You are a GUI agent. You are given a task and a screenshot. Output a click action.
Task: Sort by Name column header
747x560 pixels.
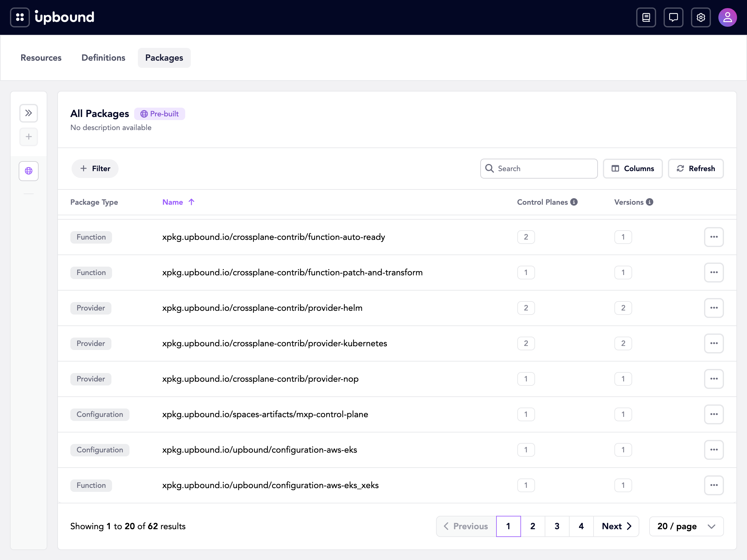(x=178, y=202)
